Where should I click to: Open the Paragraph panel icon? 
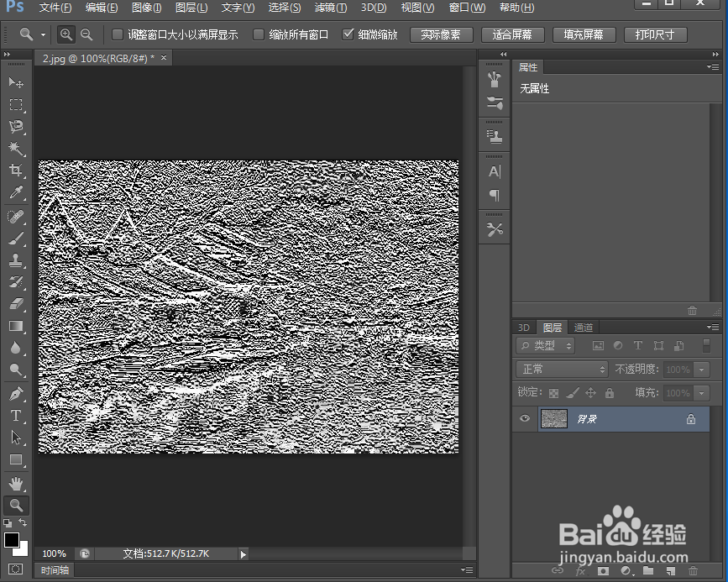[495, 196]
